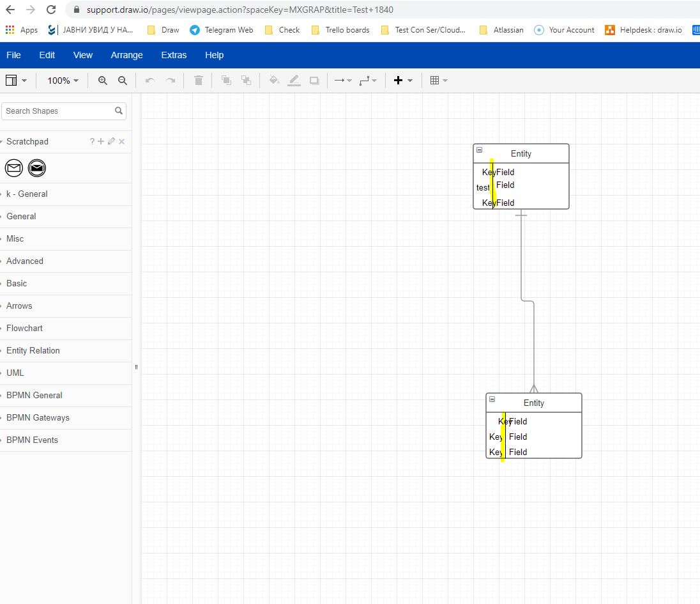Close the Scratchpad panel
Viewport: 700px width, 604px height.
[121, 141]
